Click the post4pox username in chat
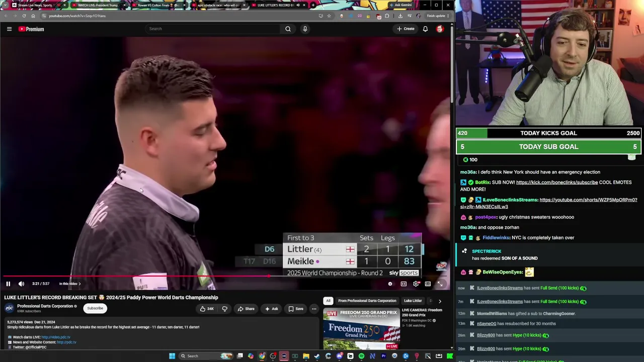The image size is (644, 362). pyautogui.click(x=486, y=217)
